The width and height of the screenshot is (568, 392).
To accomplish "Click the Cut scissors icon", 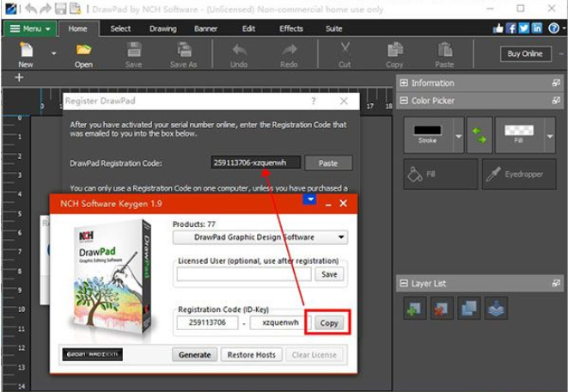I will point(345,48).
